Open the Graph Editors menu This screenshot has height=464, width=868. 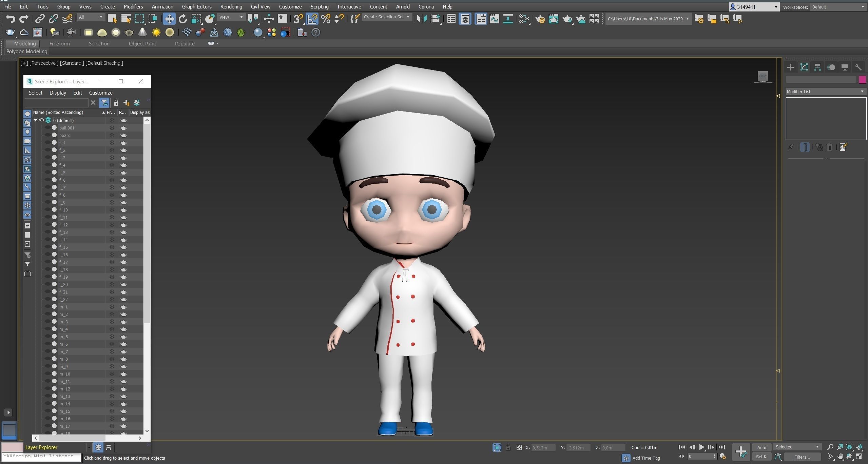click(x=197, y=6)
